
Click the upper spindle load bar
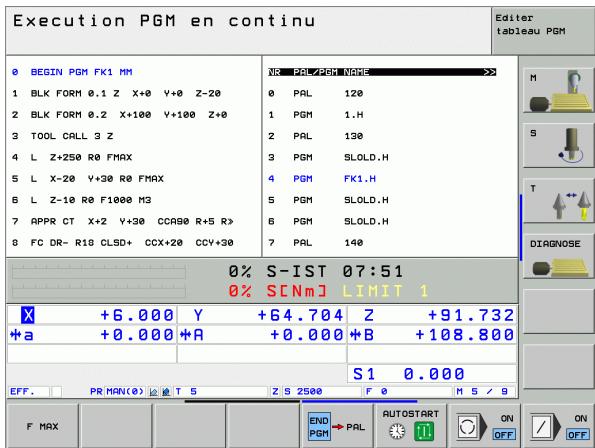[99, 272]
